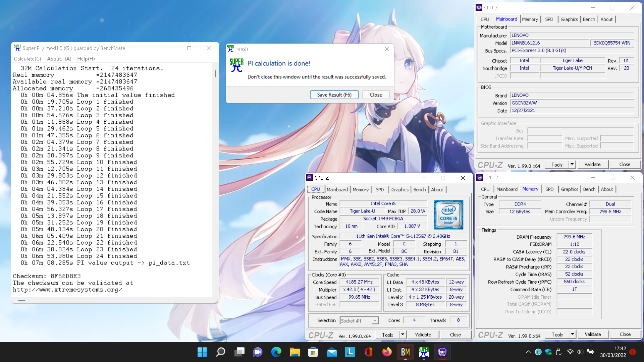The height and width of the screenshot is (362, 644).
Task: Open battery status tray icon
Action: click(x=590, y=352)
